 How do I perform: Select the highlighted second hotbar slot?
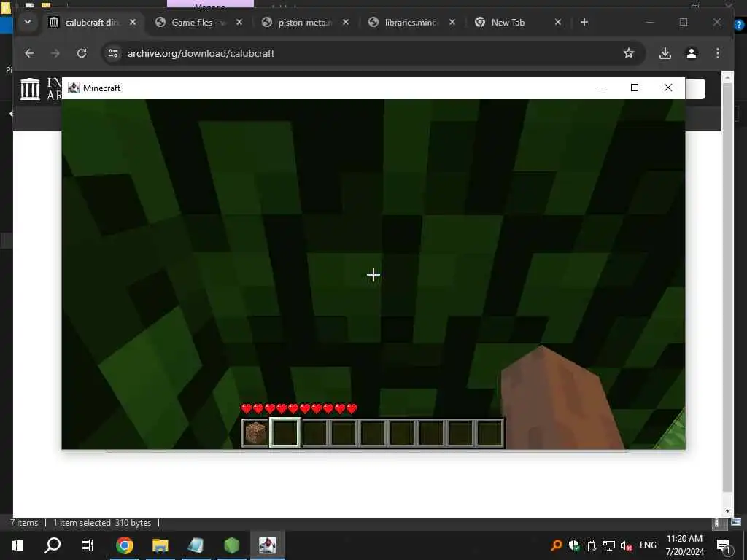(285, 433)
